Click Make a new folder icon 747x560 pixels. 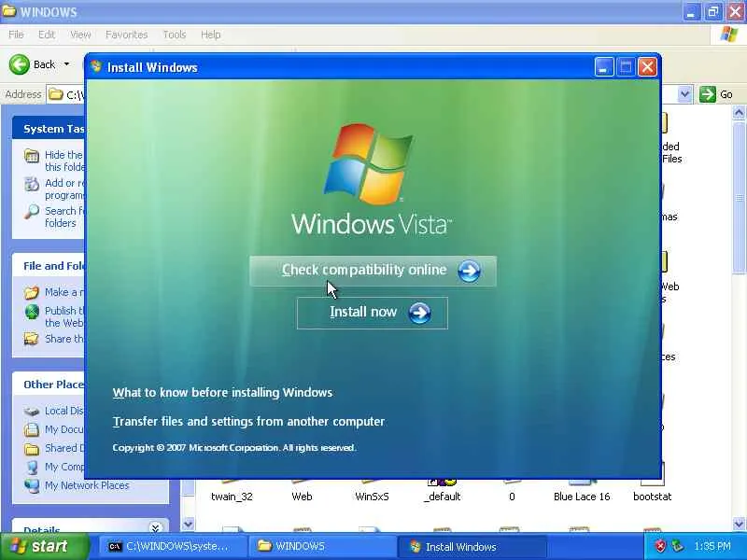(32, 292)
